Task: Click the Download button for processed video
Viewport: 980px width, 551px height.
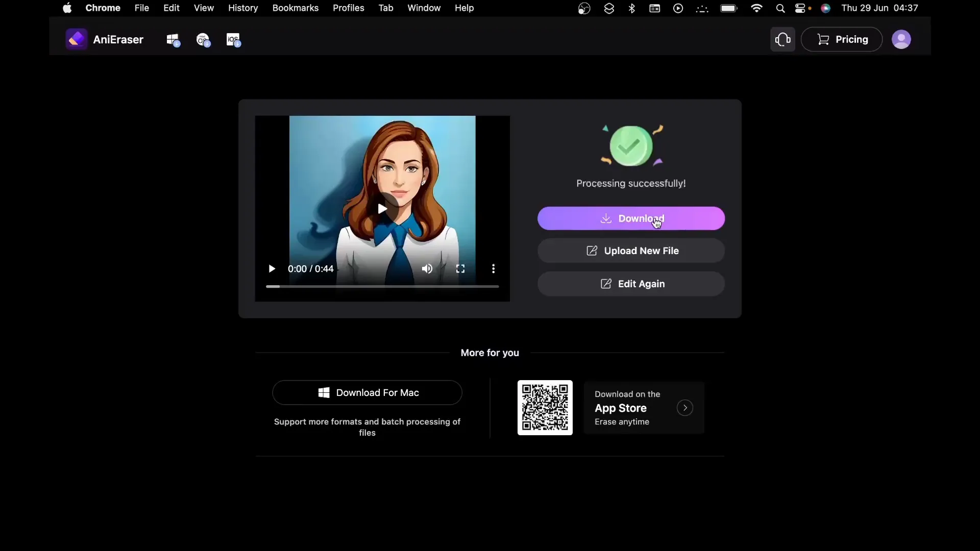Action: [631, 218]
